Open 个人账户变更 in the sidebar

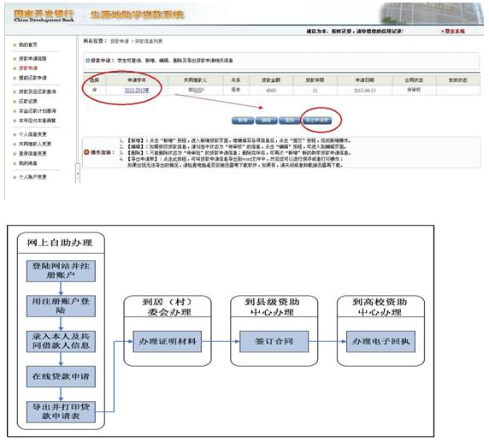point(32,177)
